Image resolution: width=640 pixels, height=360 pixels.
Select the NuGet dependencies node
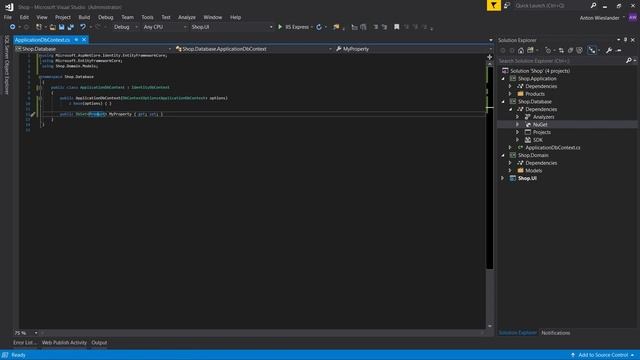[x=540, y=124]
